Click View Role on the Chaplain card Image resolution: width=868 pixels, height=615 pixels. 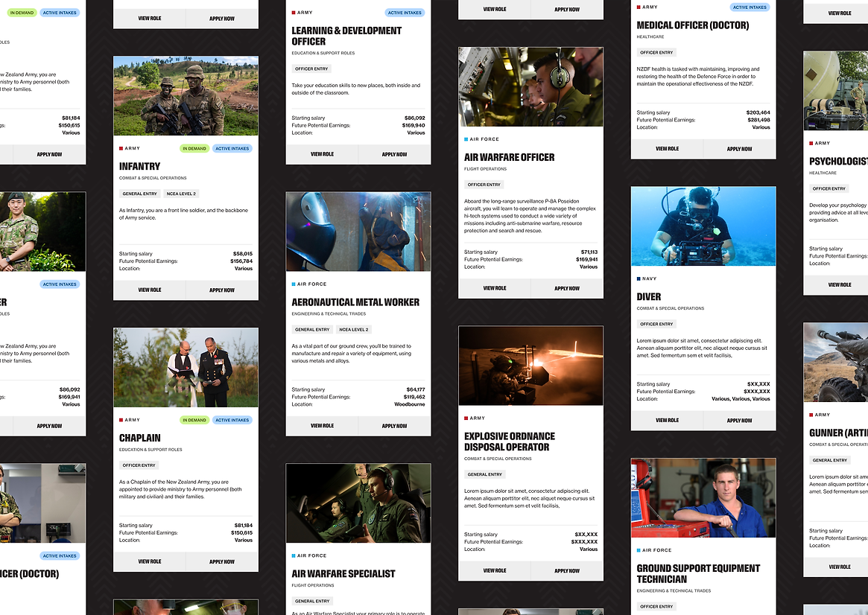(x=150, y=562)
